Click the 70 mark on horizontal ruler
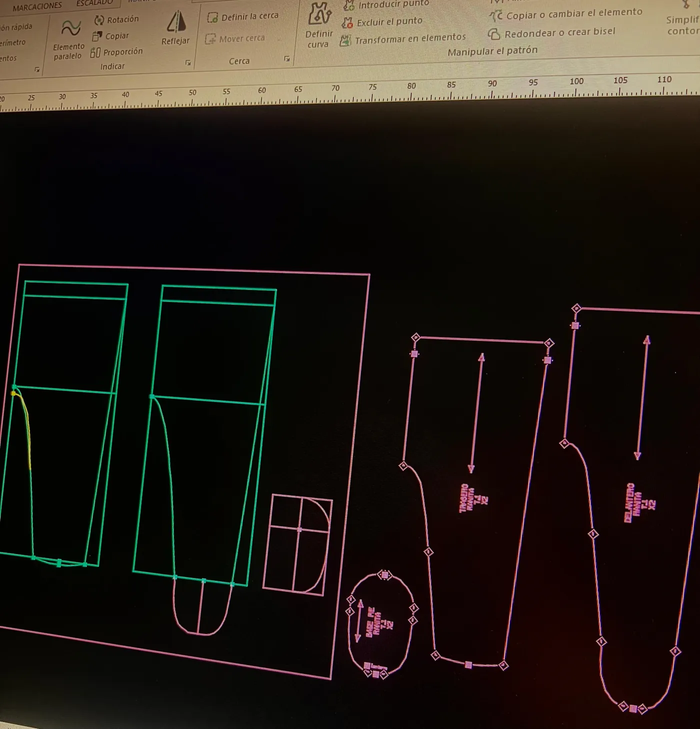The width and height of the screenshot is (700, 729). click(335, 88)
